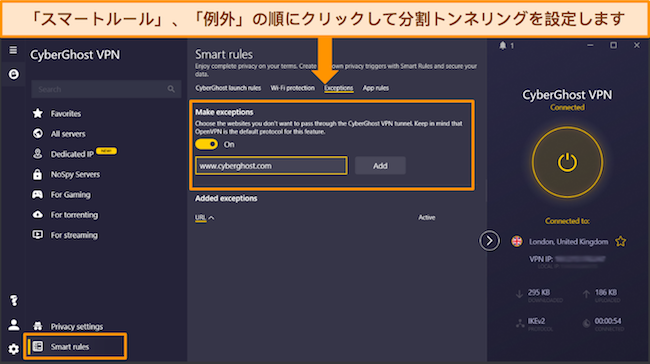Click the For torrenting cloud icon
This screenshot has height=364, width=650.
click(x=38, y=214)
